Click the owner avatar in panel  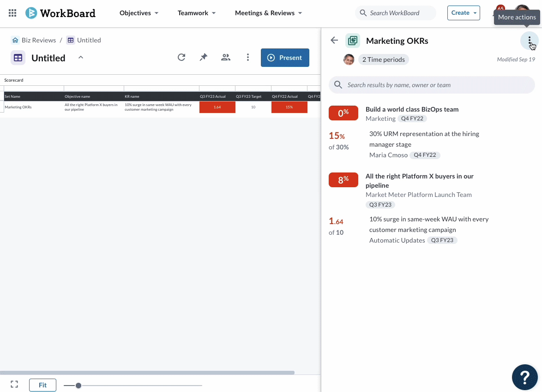pyautogui.click(x=349, y=59)
